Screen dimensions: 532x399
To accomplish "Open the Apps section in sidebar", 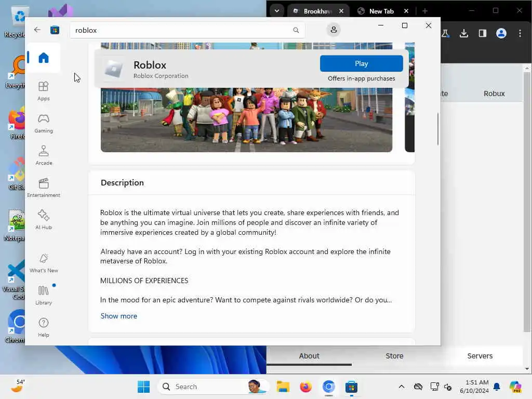I will 44,91.
